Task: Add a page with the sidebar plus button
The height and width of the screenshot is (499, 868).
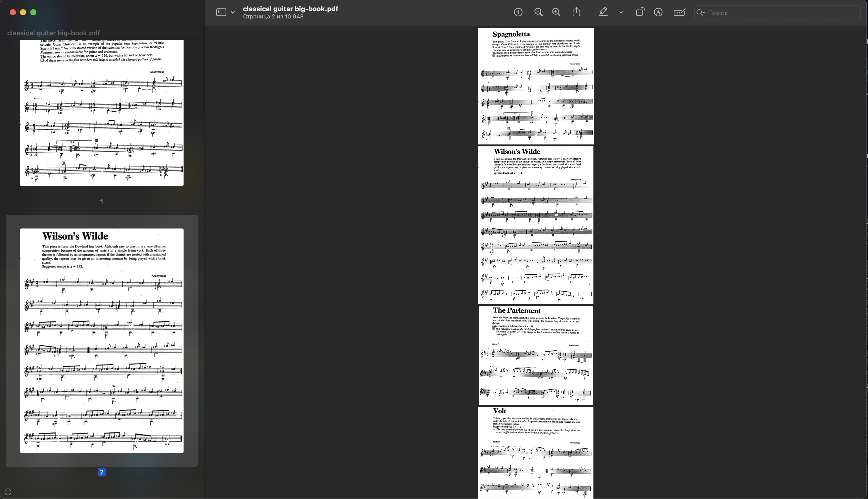Action: (x=8, y=492)
